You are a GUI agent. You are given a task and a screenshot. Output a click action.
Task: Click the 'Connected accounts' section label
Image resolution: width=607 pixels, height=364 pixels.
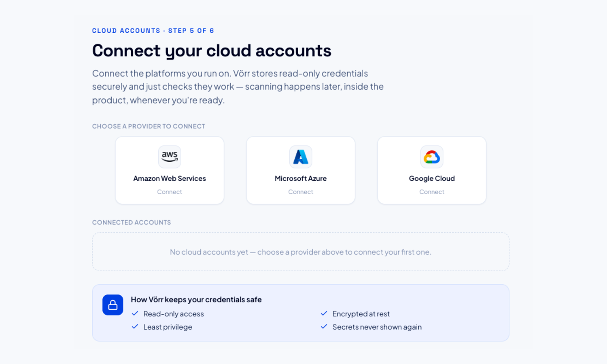point(132,222)
